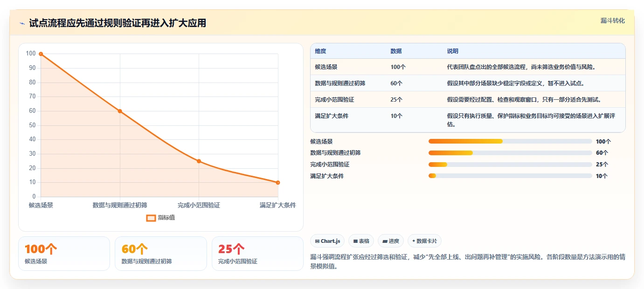Image resolution: width=644 pixels, height=289 pixels.
Task: Select the chart data point at 100
Action: [41, 54]
